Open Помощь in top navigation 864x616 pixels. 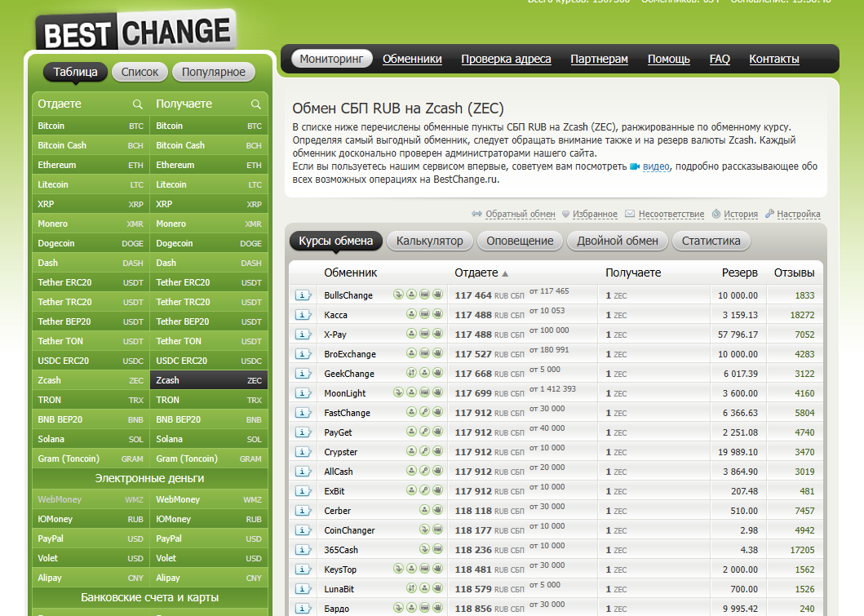[x=668, y=59]
